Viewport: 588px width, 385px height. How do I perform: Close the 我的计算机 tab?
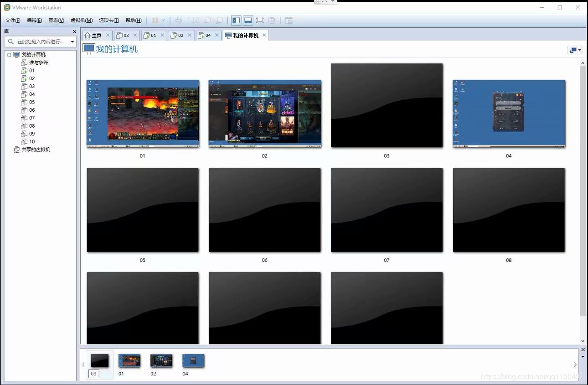[x=264, y=35]
